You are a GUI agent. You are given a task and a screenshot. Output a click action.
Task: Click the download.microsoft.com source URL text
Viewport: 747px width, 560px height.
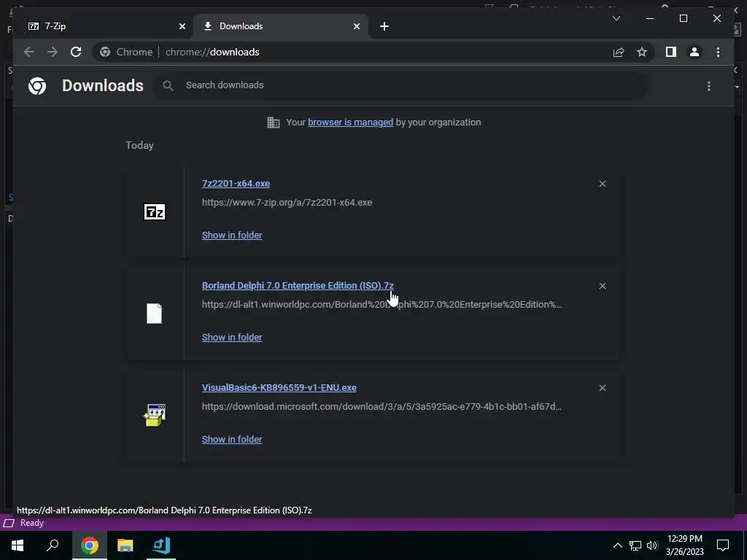tap(382, 407)
